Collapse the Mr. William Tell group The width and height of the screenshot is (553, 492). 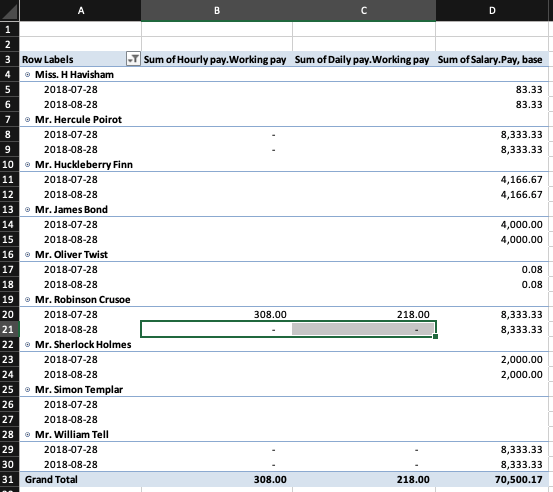(28, 434)
